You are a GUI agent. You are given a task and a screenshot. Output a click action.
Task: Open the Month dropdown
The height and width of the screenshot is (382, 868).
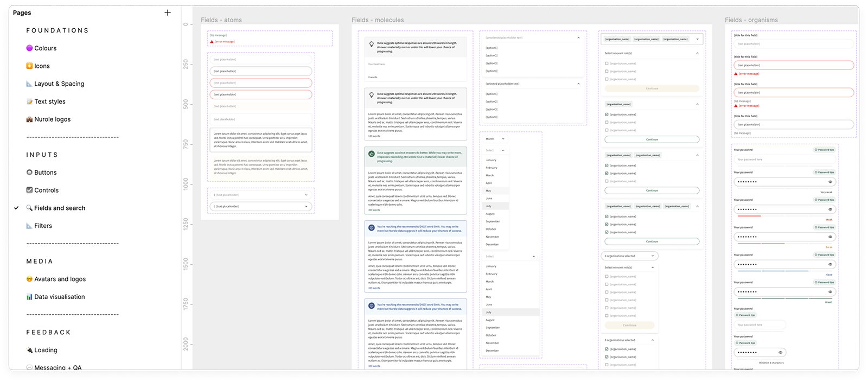click(495, 139)
